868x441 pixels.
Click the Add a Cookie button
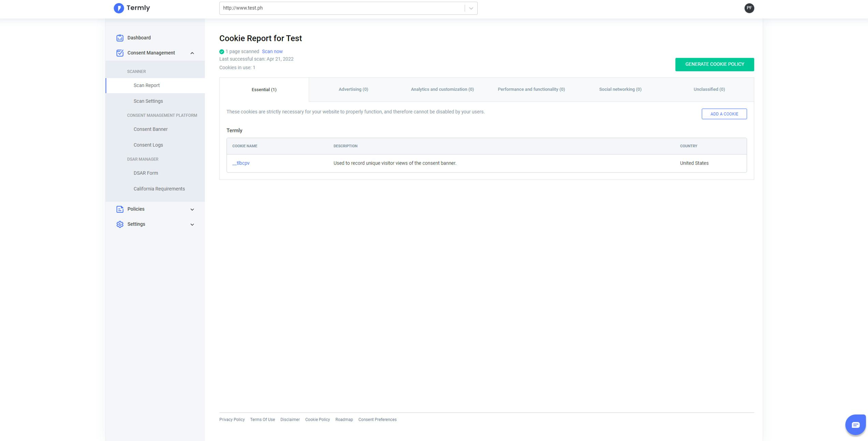tap(724, 114)
